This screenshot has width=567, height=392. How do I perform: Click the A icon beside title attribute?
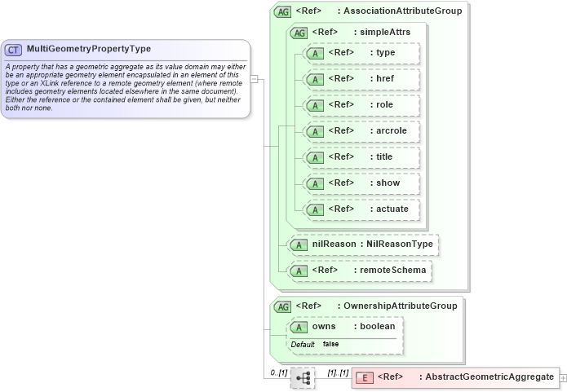315,157
